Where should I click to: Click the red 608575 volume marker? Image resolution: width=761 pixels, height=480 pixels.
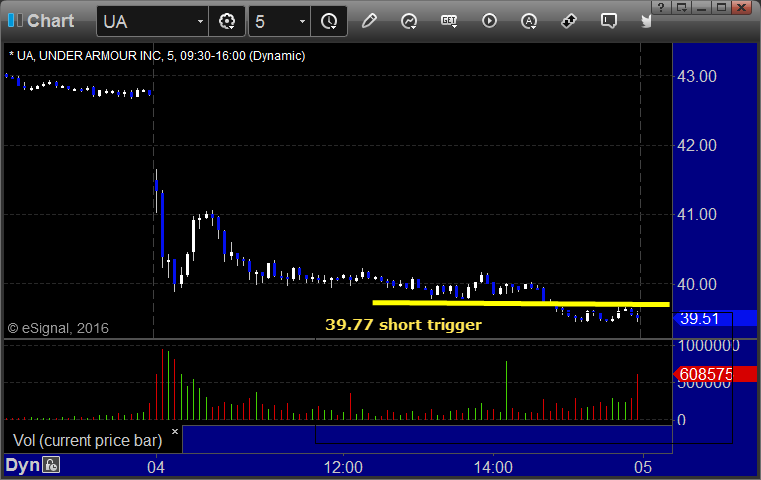pyautogui.click(x=715, y=374)
